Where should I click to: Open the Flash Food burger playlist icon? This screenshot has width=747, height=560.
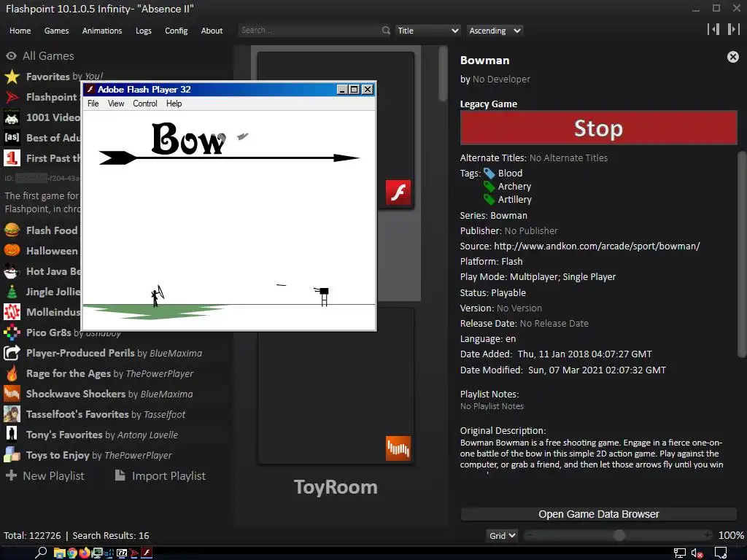pos(12,230)
